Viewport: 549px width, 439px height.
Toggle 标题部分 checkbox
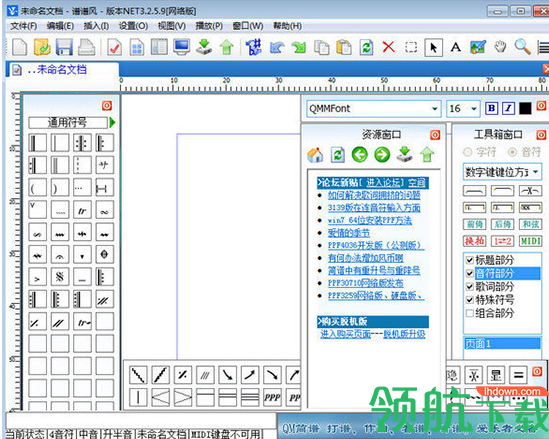[x=470, y=260]
